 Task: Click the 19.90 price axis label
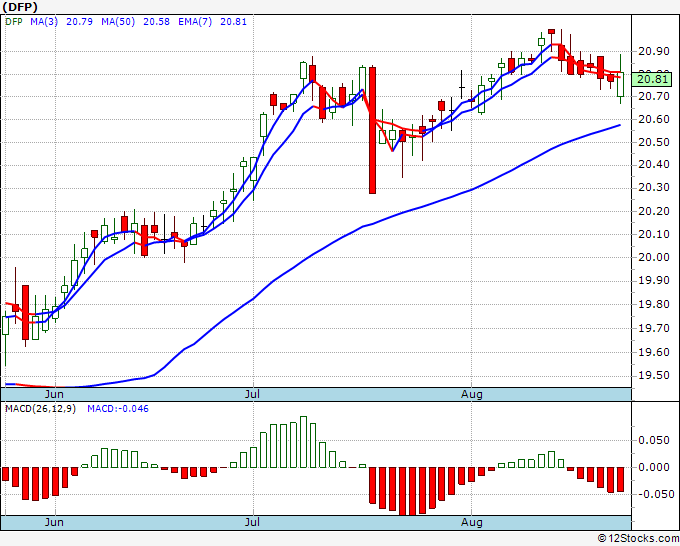point(654,281)
